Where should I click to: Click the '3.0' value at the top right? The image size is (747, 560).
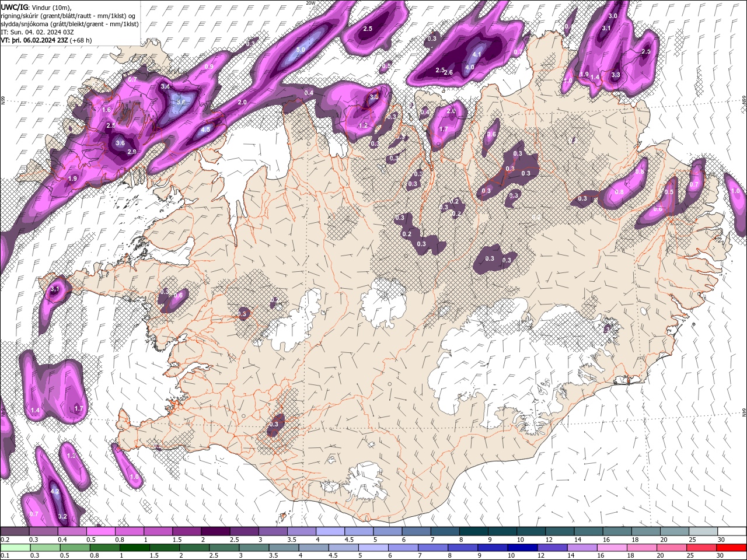tap(613, 16)
